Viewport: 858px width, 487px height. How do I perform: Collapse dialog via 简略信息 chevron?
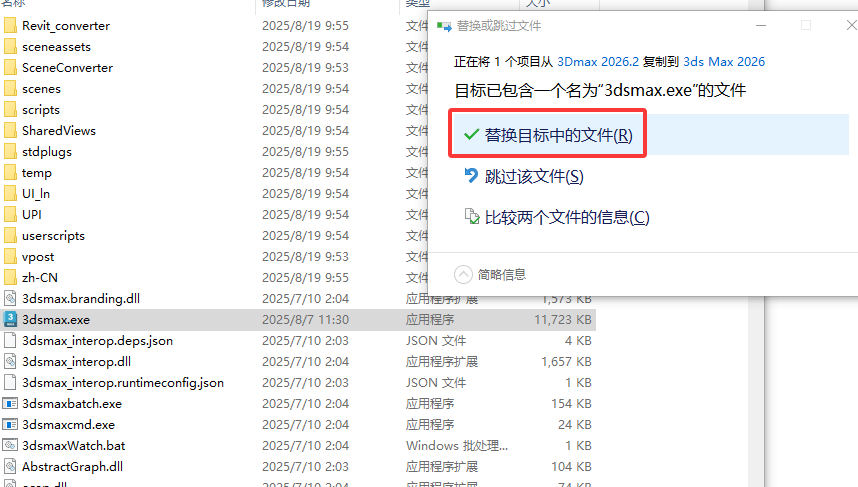click(x=463, y=274)
